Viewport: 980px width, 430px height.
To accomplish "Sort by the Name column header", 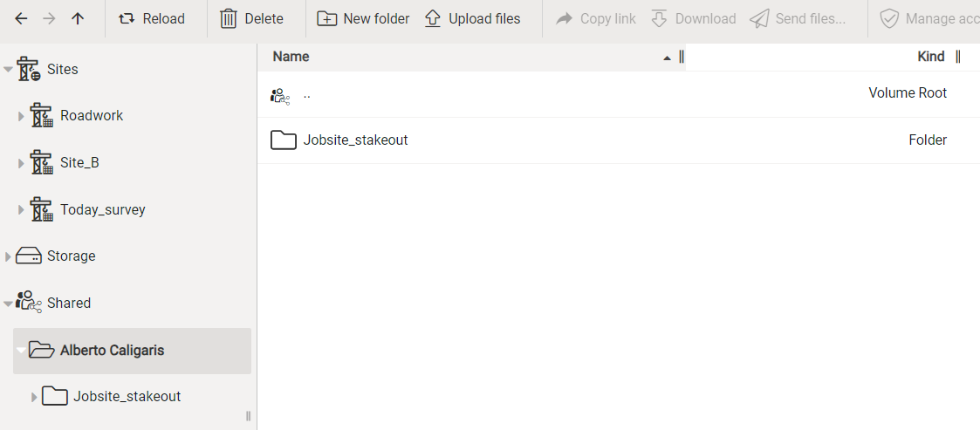I will (x=291, y=57).
